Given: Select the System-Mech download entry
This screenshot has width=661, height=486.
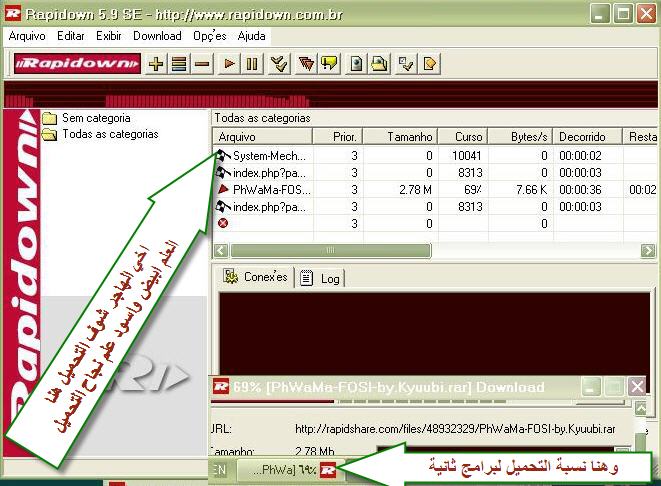Looking at the screenshot, I should (270, 156).
